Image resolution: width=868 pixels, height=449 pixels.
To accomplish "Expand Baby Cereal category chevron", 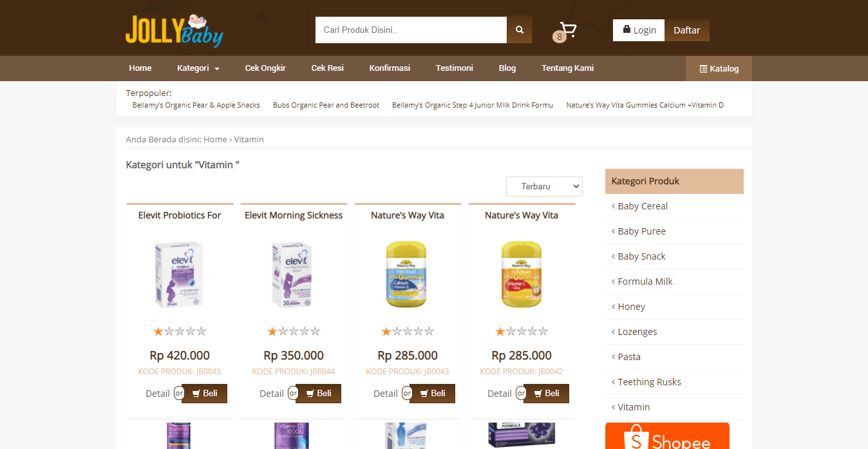I will 613,206.
